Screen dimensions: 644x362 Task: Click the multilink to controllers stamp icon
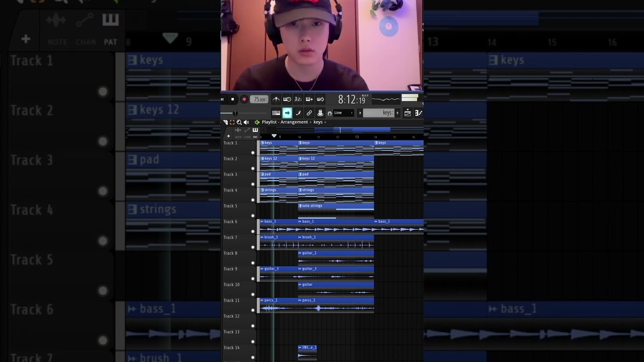point(320,113)
